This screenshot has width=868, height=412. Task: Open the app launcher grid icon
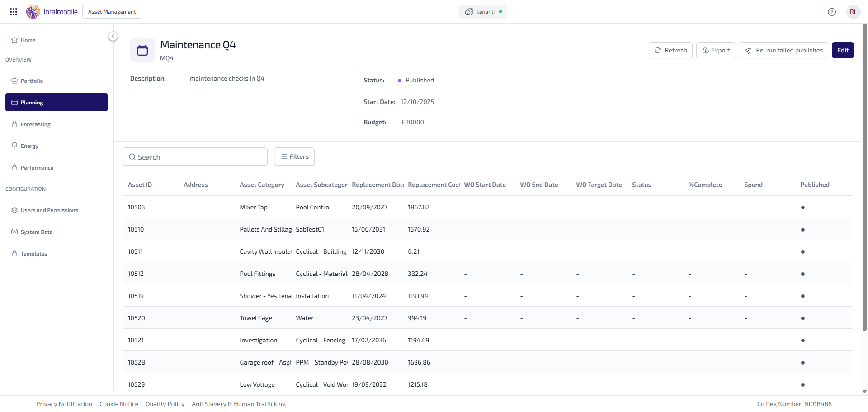point(14,12)
